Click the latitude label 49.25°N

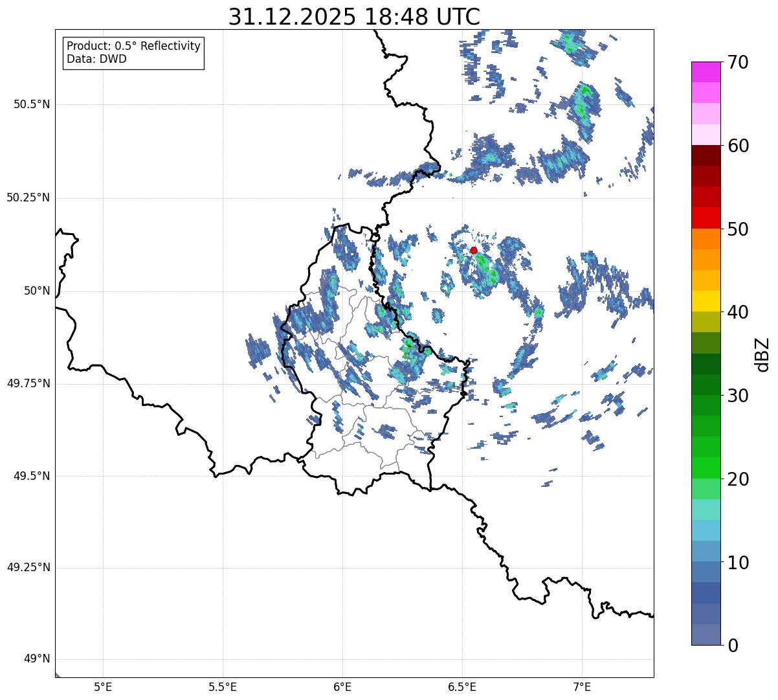(x=28, y=568)
